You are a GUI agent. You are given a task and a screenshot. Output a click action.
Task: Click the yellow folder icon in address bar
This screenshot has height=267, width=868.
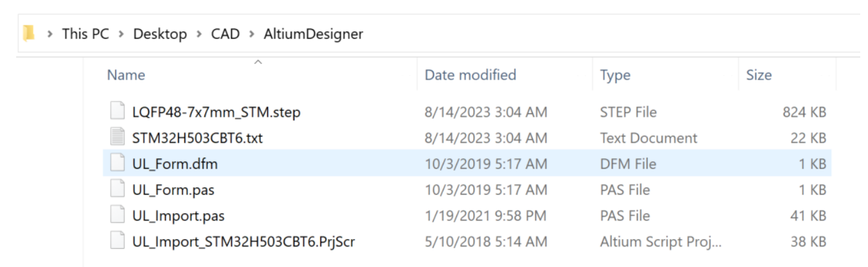[x=28, y=33]
